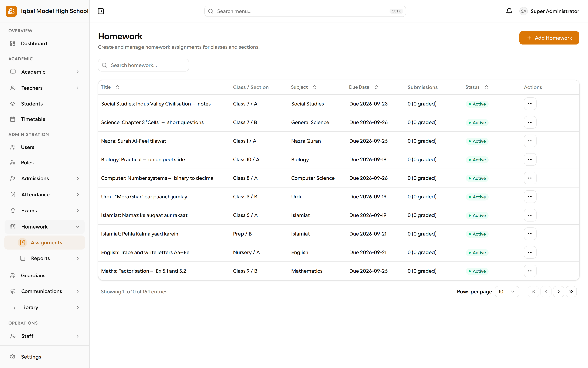
Task: Open row actions for Urdu Mera Ghar
Action: tap(530, 197)
